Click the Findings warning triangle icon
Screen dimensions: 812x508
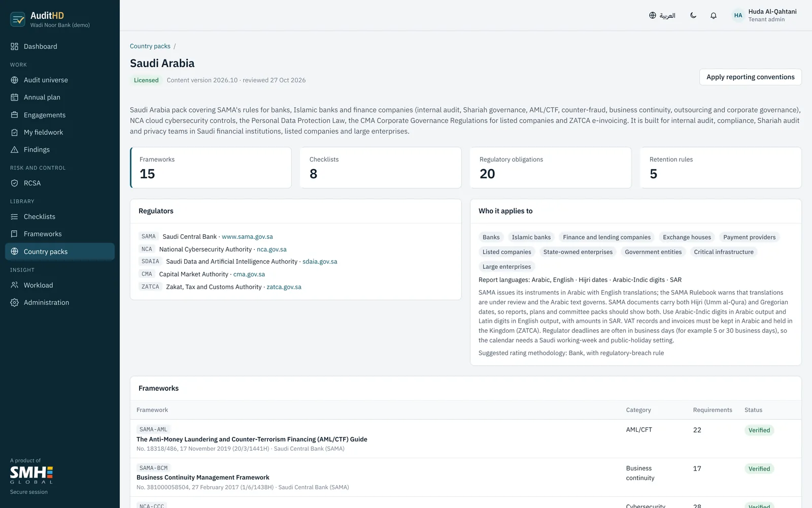(x=14, y=149)
